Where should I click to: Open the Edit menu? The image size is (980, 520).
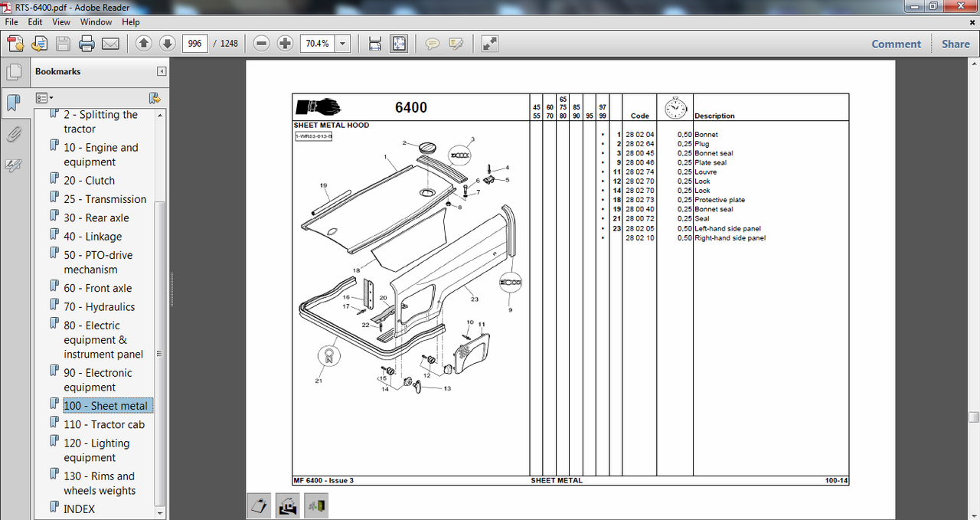coord(35,22)
